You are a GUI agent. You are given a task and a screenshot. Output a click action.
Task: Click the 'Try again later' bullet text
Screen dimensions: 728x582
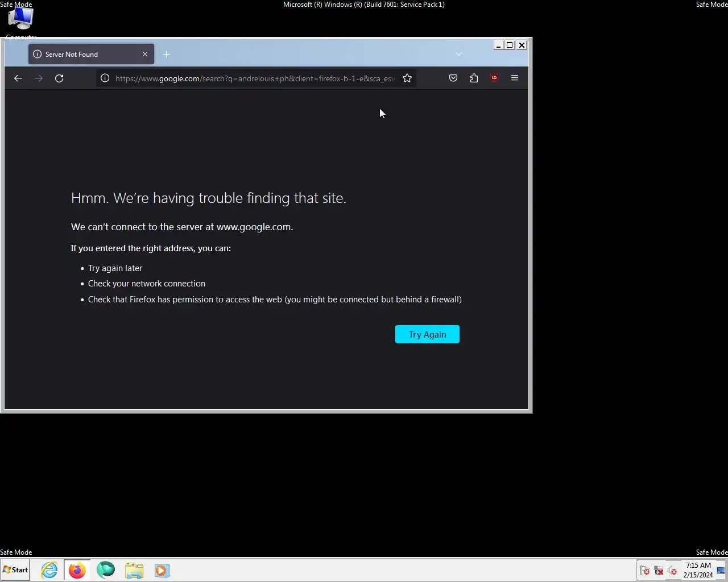115,268
